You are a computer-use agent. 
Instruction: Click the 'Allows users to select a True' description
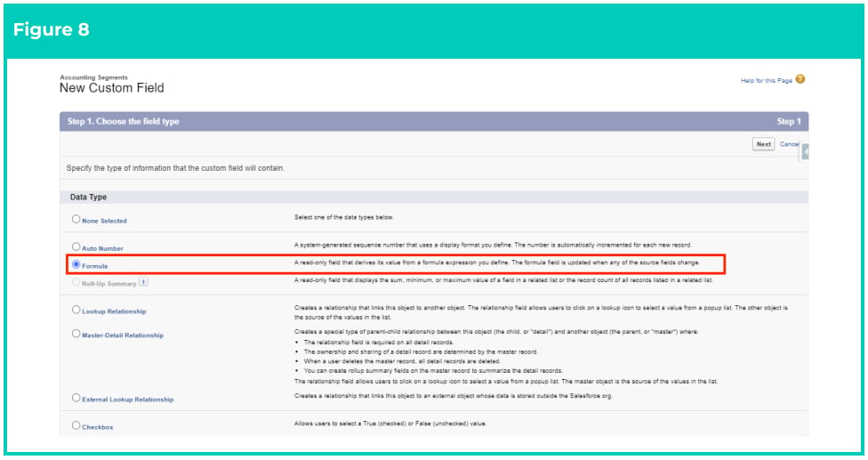pos(390,424)
